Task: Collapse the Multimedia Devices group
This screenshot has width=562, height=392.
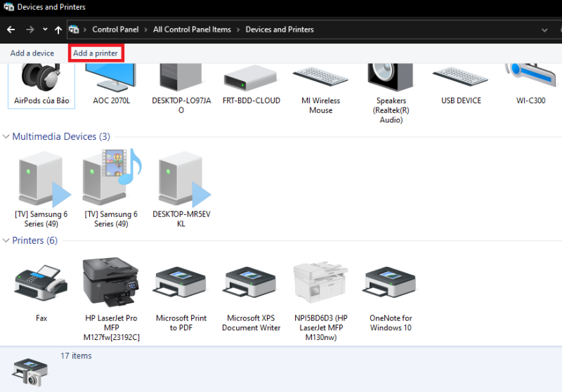Action: point(6,136)
